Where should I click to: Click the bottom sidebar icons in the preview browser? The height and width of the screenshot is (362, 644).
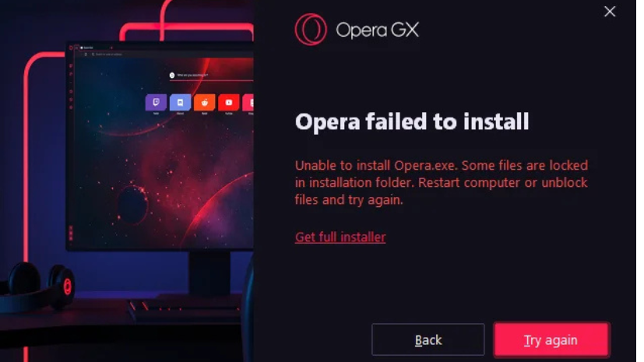pos(71,233)
